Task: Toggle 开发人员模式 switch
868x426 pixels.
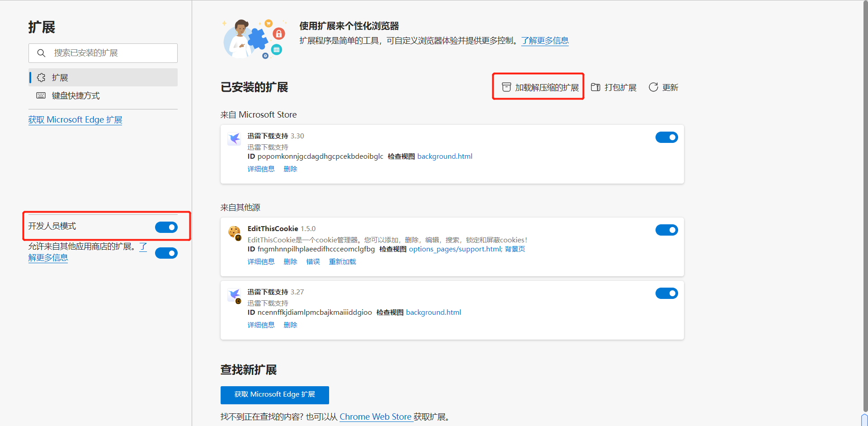Action: (166, 227)
